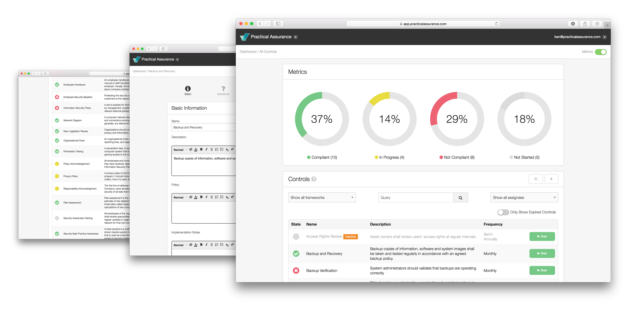This screenshot has height=318, width=644.
Task: Reload page using Safari refresh icon
Action: pos(497,24)
